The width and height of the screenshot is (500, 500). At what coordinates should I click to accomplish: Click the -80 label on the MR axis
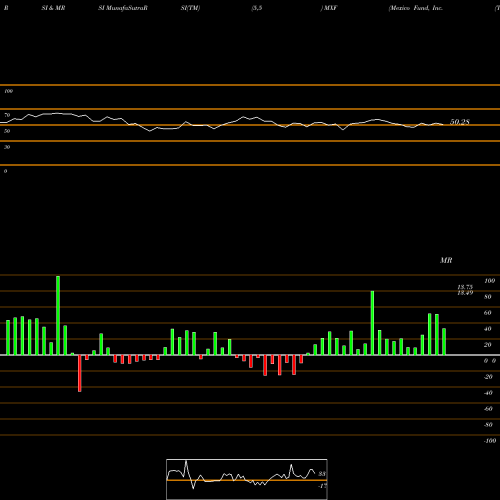tap(488, 425)
